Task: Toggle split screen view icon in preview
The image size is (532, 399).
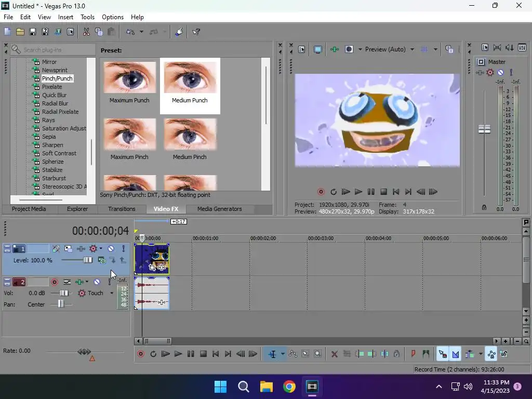Action: point(349,49)
